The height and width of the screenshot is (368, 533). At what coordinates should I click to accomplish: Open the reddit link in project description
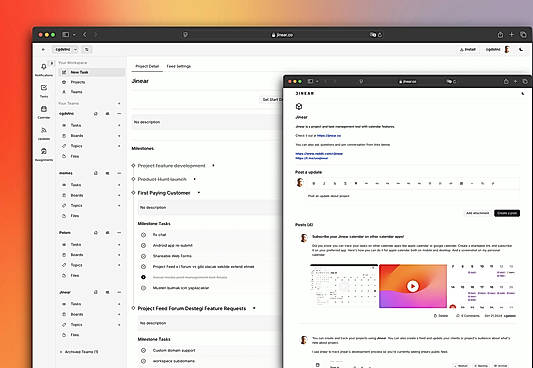(x=319, y=154)
